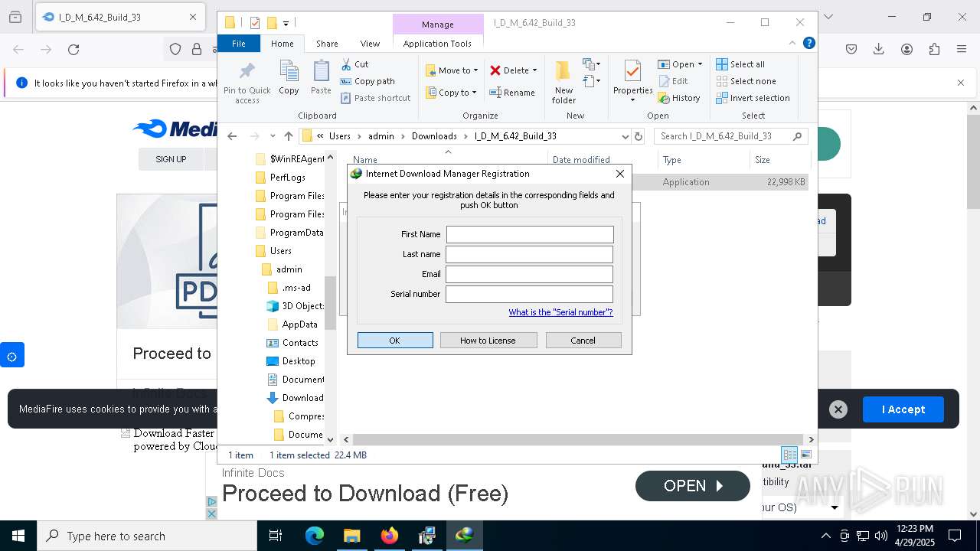Expand Delete dropdown arrow
Viewport: 980px width, 551px height.
(x=534, y=70)
